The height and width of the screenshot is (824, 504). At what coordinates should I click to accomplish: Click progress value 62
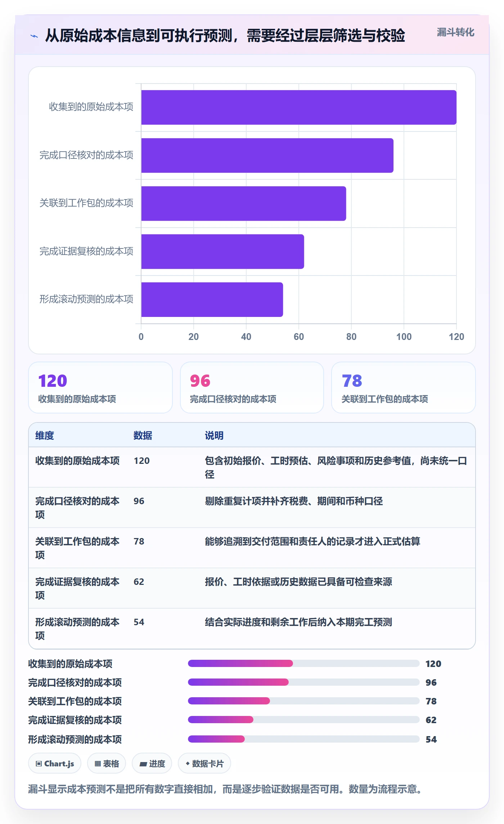pos(431,720)
